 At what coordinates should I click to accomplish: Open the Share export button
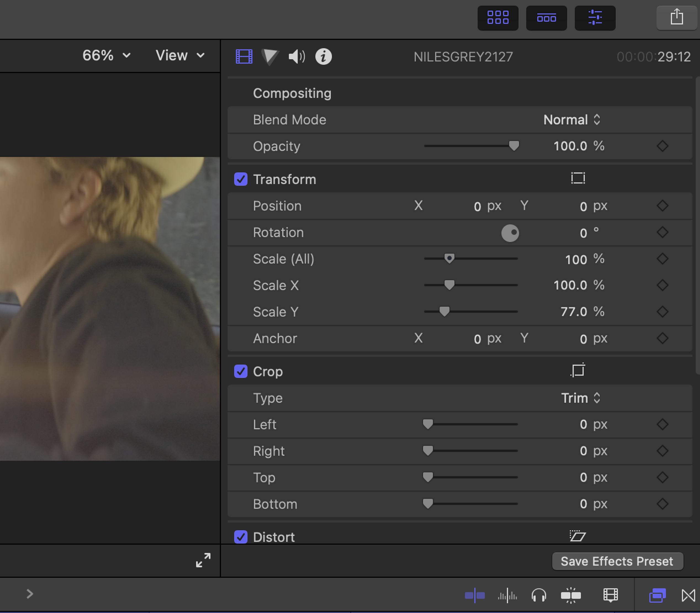coord(677,18)
